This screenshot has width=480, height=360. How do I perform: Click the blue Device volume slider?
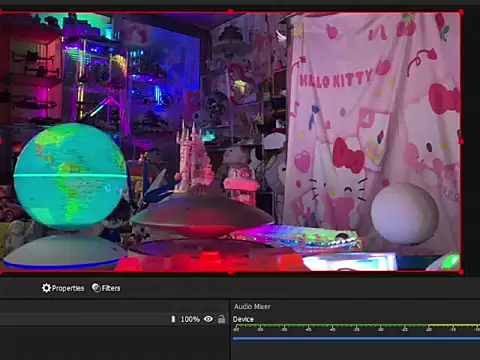pos(356,339)
